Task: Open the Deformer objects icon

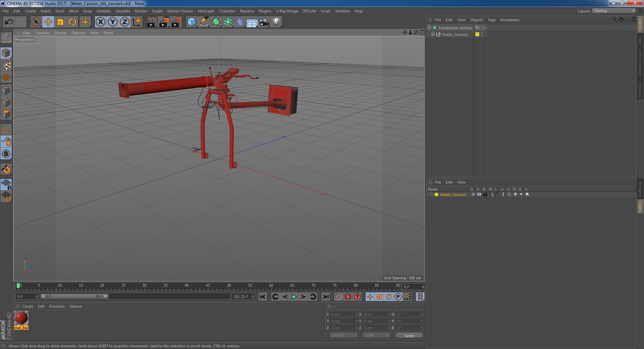Action: click(x=240, y=22)
